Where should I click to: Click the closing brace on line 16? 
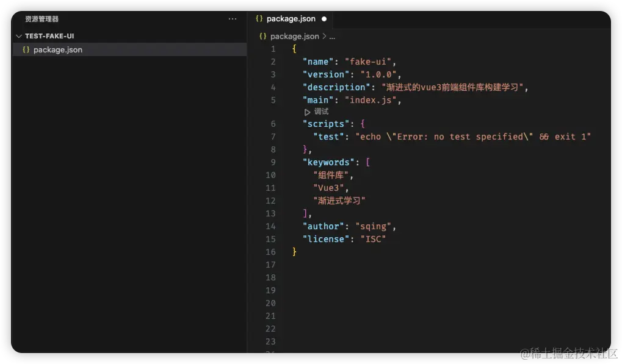[294, 252]
